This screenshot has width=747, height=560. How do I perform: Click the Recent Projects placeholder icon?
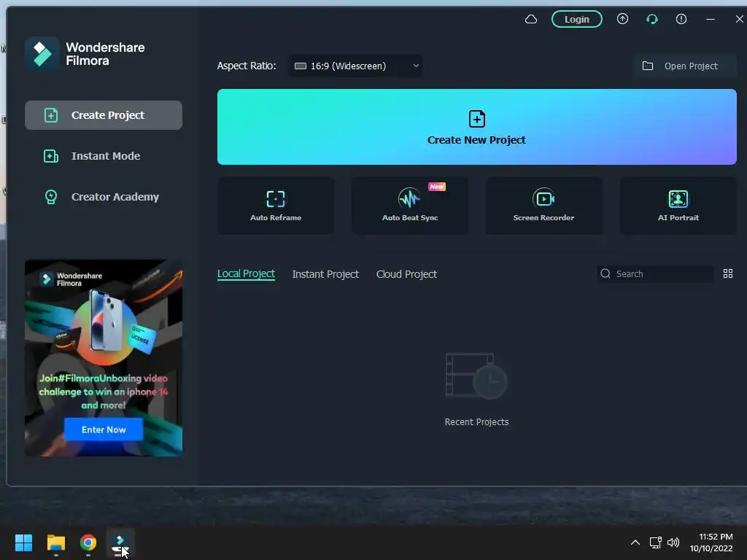pyautogui.click(x=476, y=376)
